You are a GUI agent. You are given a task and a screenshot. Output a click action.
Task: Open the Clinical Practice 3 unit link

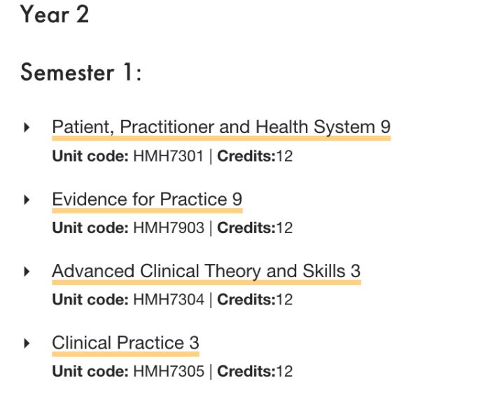pyautogui.click(x=126, y=343)
